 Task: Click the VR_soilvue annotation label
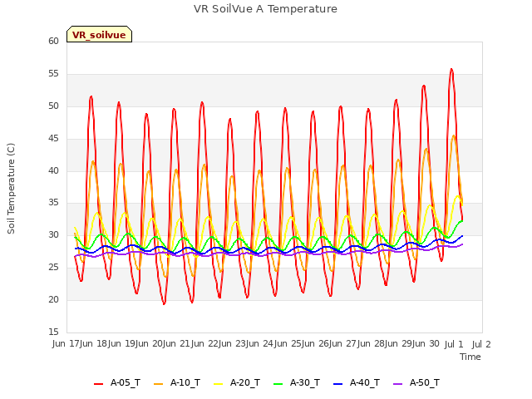coord(99,34)
